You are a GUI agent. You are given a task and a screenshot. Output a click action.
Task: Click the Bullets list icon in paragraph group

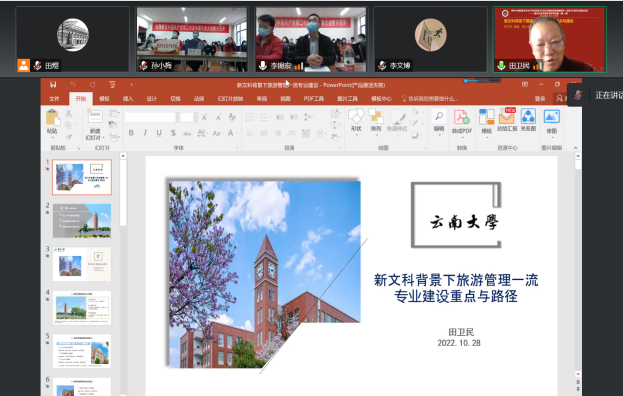coord(250,117)
